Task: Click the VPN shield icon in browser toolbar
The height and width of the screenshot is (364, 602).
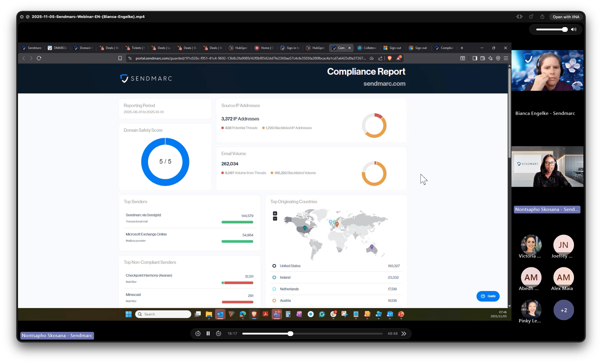Action: point(498,58)
